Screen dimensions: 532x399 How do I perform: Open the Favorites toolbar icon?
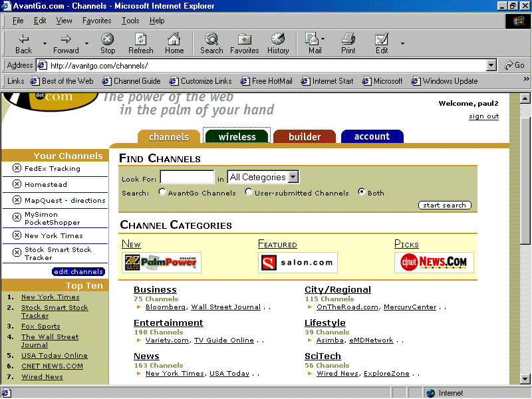(244, 39)
